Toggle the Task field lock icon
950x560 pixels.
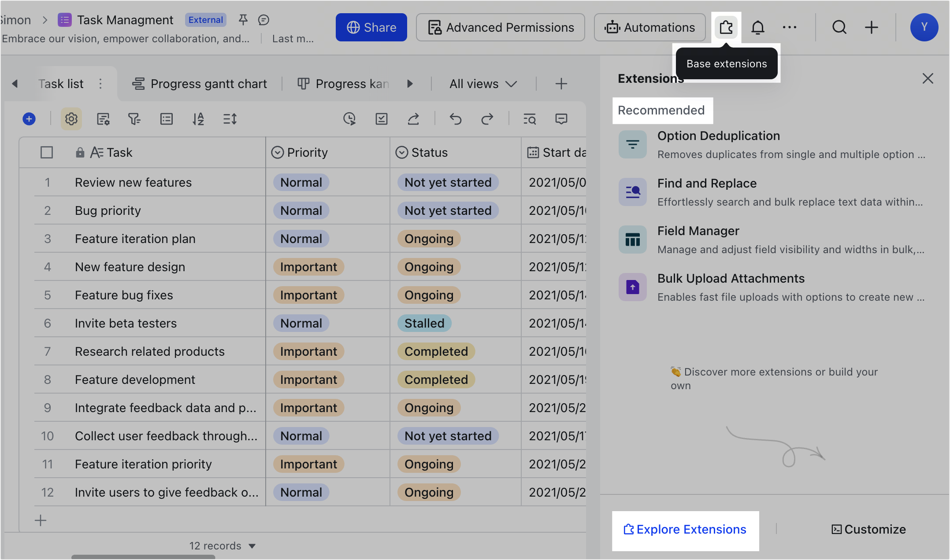click(x=80, y=152)
